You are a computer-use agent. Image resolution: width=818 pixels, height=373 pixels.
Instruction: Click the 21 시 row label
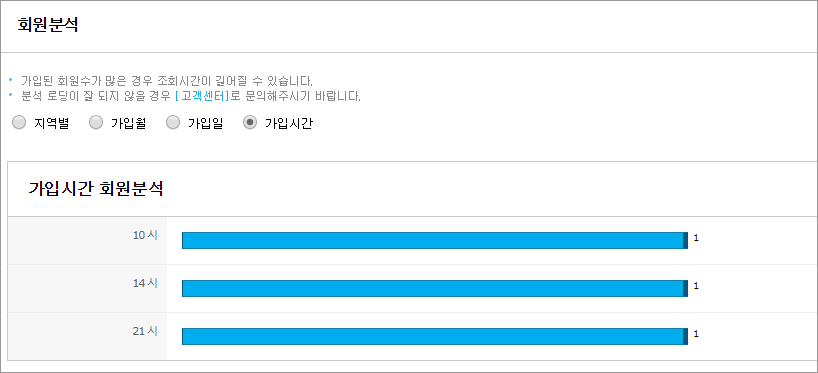[x=145, y=331]
